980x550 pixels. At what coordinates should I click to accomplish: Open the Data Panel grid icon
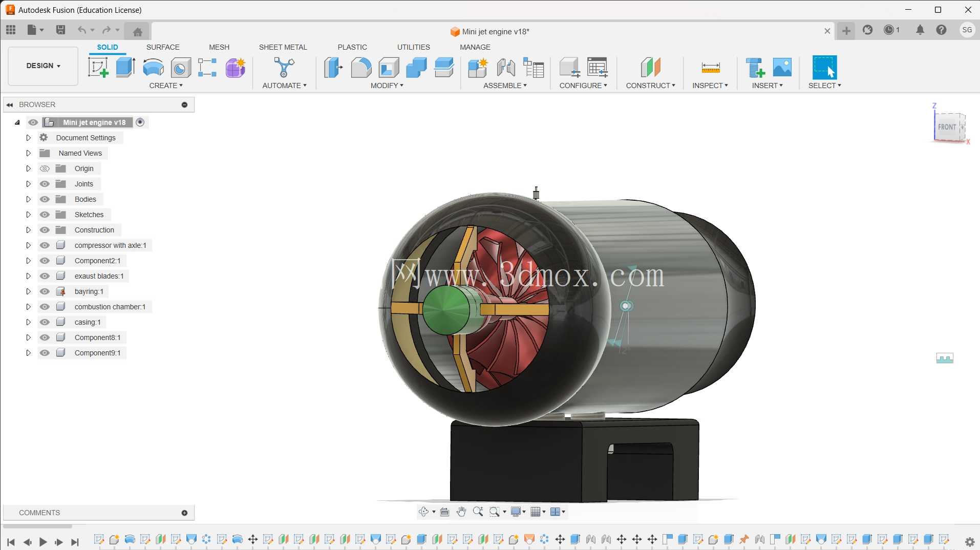pos(11,30)
